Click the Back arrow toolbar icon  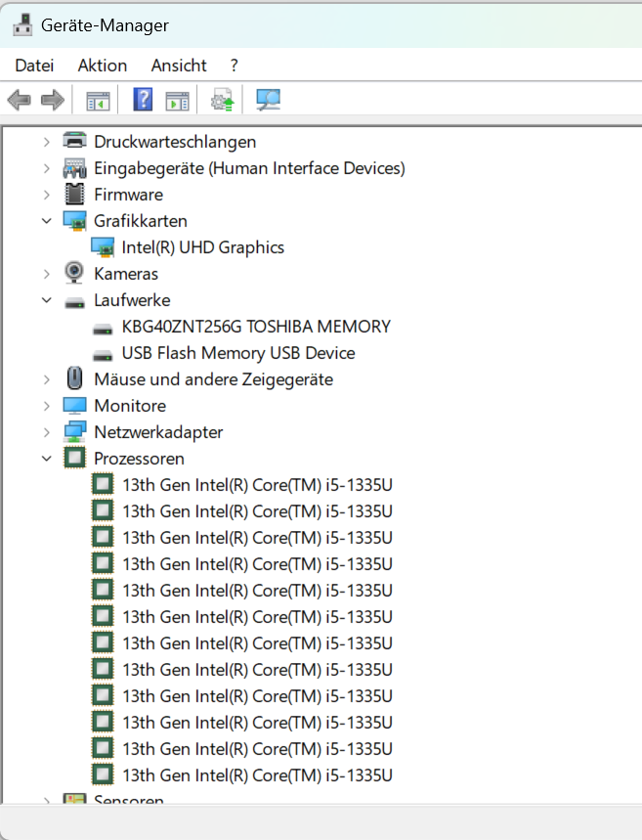20,100
